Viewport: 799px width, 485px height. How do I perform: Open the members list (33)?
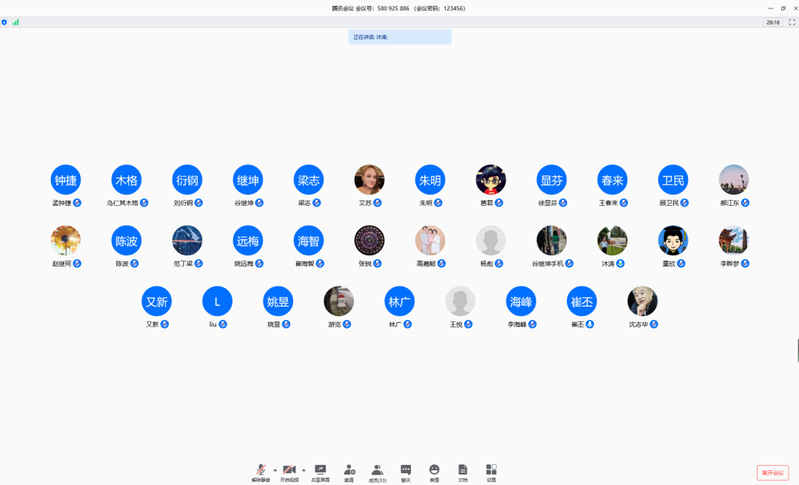377,471
